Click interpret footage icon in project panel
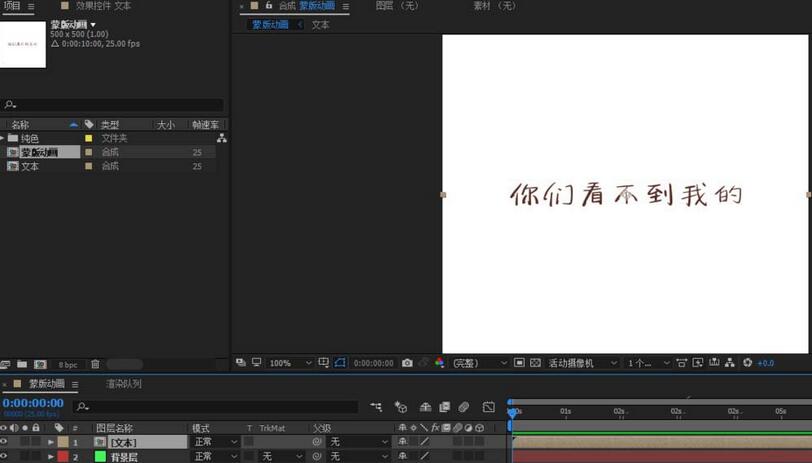 click(x=6, y=364)
